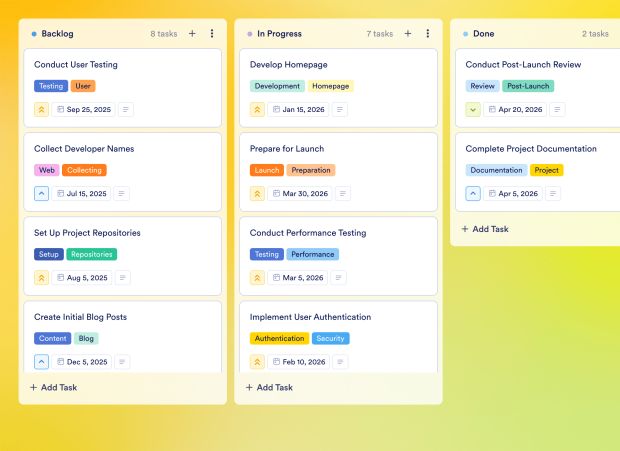
Task: Click priority arrow on Collect Developer Names card
Action: [41, 193]
